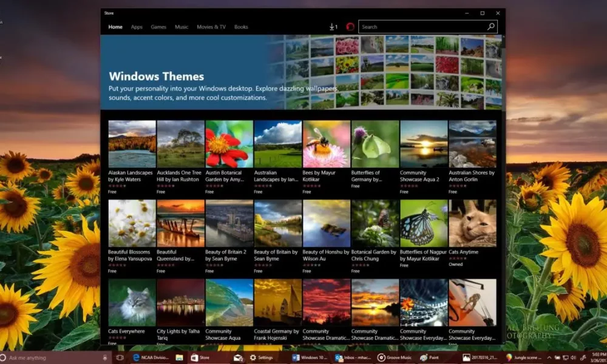607x364 pixels.
Task: Open Beautiful Blossoms by Elena Yansupova thumbnail
Action: coord(132,223)
